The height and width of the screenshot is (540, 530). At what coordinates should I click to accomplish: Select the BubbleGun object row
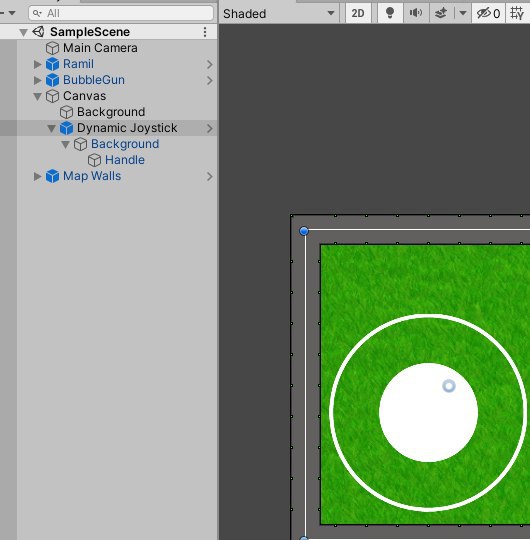108,80
